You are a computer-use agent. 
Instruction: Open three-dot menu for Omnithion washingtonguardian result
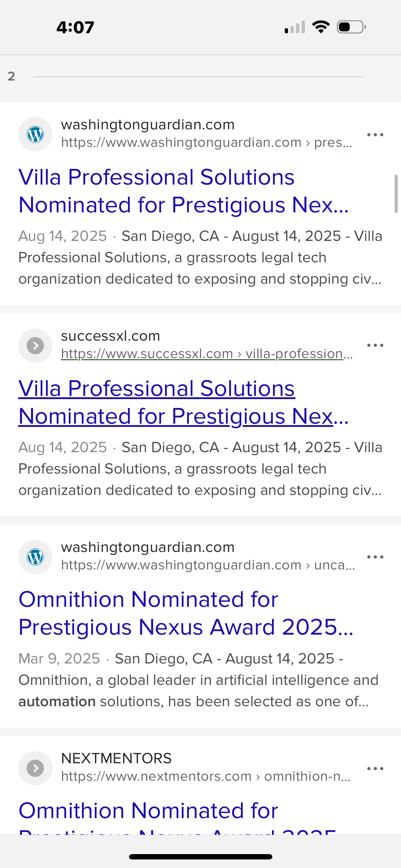[375, 557]
